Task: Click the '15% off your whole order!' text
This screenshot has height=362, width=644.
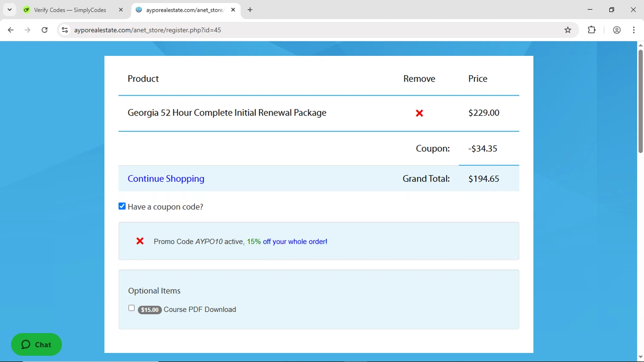Action: [x=287, y=242]
